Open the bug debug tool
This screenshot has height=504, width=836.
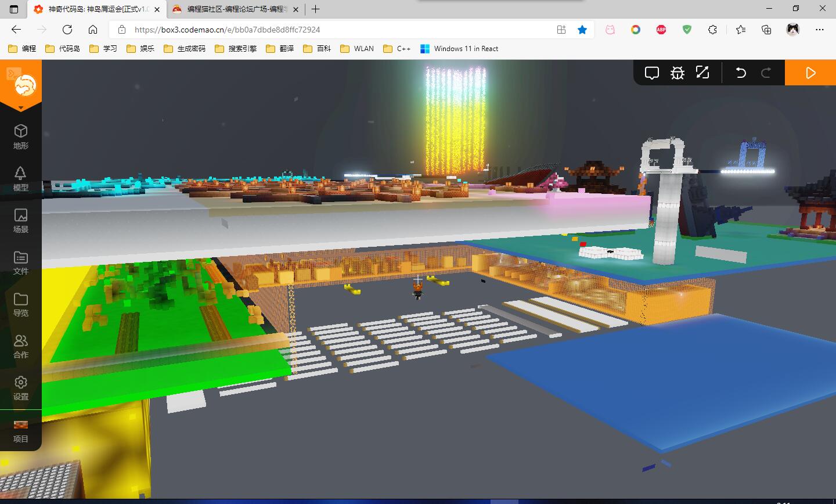coord(678,73)
